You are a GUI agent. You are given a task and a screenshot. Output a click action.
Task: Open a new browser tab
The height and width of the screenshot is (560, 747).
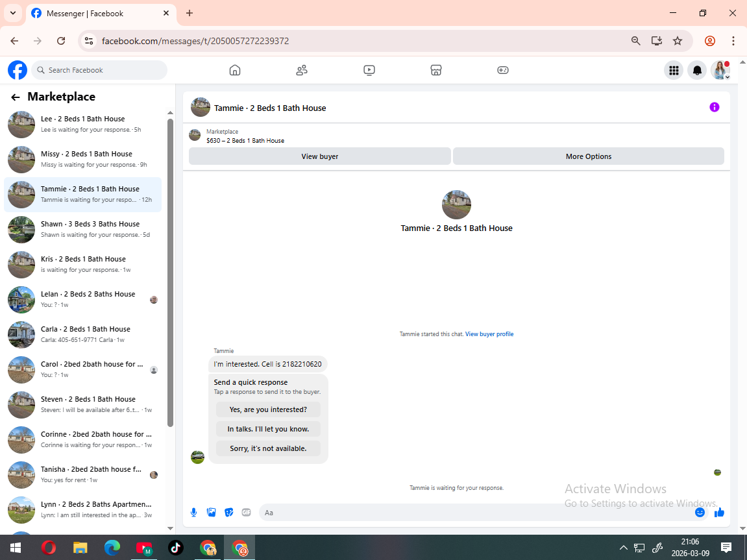click(190, 13)
